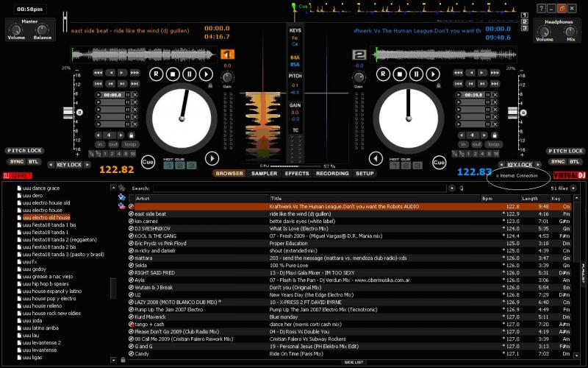The image size is (588, 368).
Task: Increase loop length on deck 1 with right arrow
Action: pos(121,135)
